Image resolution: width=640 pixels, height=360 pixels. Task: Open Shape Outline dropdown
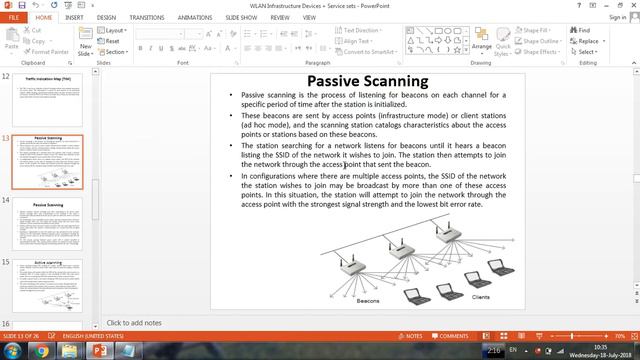pyautogui.click(x=539, y=41)
